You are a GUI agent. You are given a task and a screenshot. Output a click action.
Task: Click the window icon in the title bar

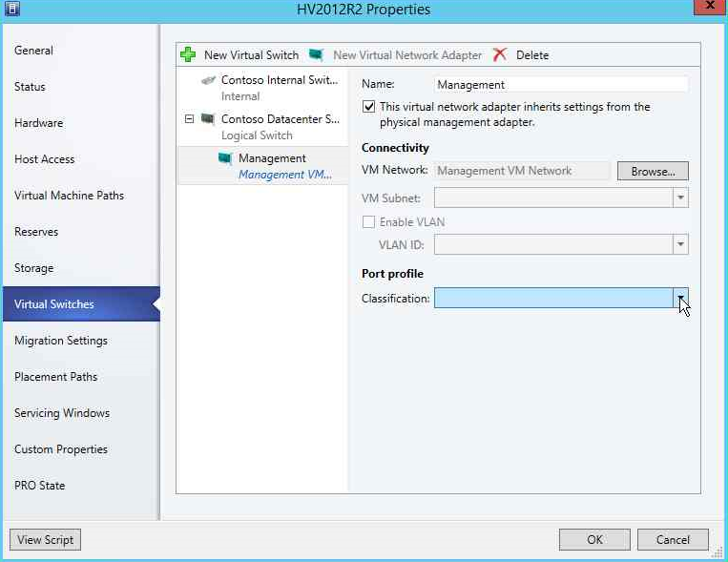(12, 9)
